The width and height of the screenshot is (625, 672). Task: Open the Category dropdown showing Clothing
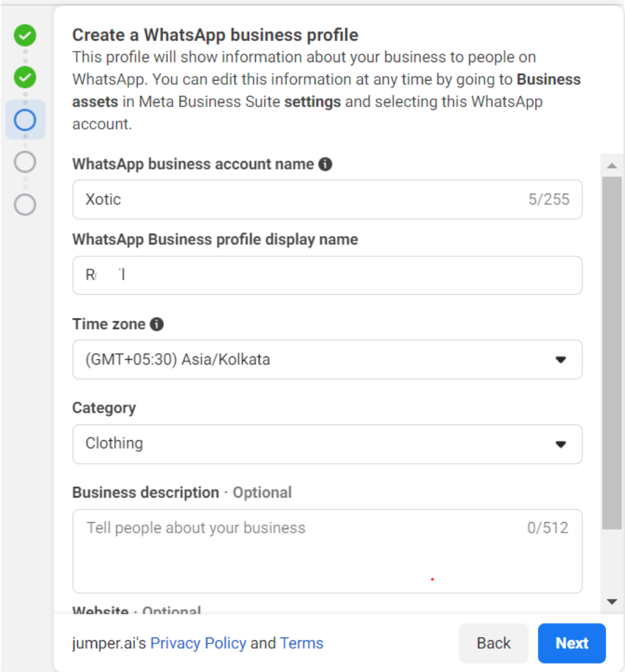pyautogui.click(x=327, y=444)
